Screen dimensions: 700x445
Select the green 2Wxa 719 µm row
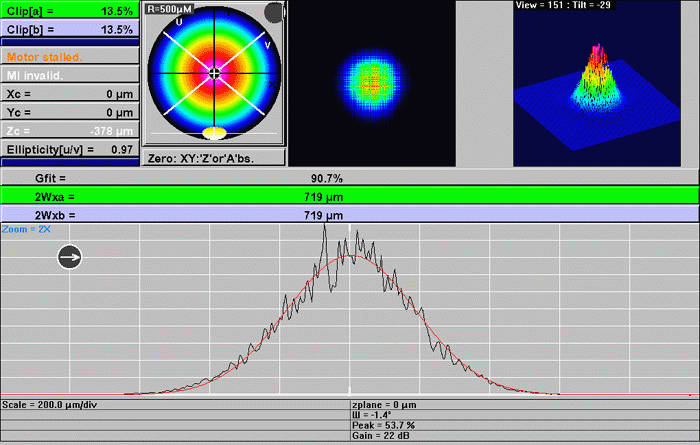[x=349, y=196]
